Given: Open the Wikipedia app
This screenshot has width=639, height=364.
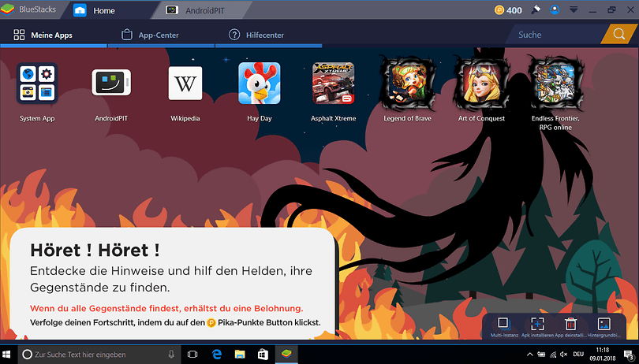Looking at the screenshot, I should tap(185, 83).
